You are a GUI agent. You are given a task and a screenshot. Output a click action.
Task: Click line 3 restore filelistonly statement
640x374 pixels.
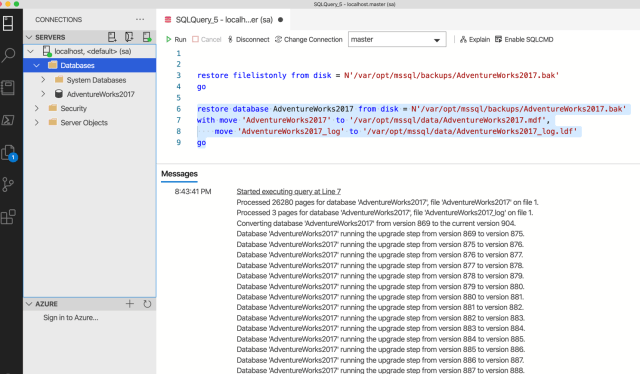click(x=378, y=75)
